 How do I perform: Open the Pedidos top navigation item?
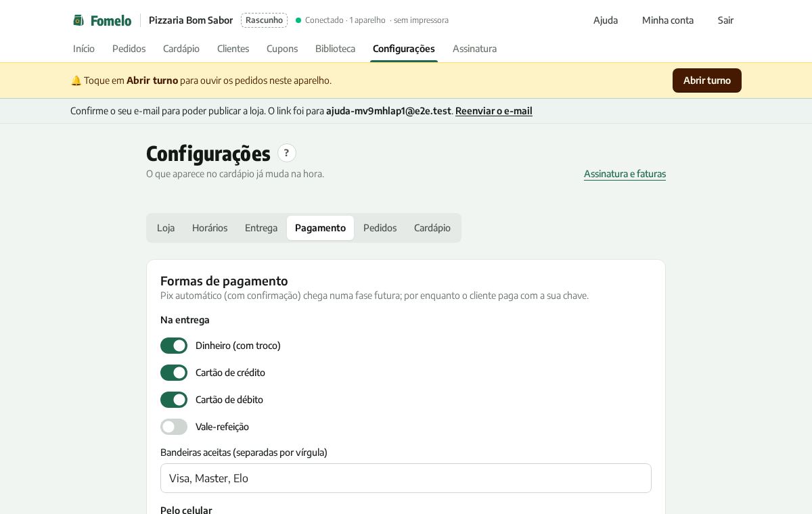[129, 49]
